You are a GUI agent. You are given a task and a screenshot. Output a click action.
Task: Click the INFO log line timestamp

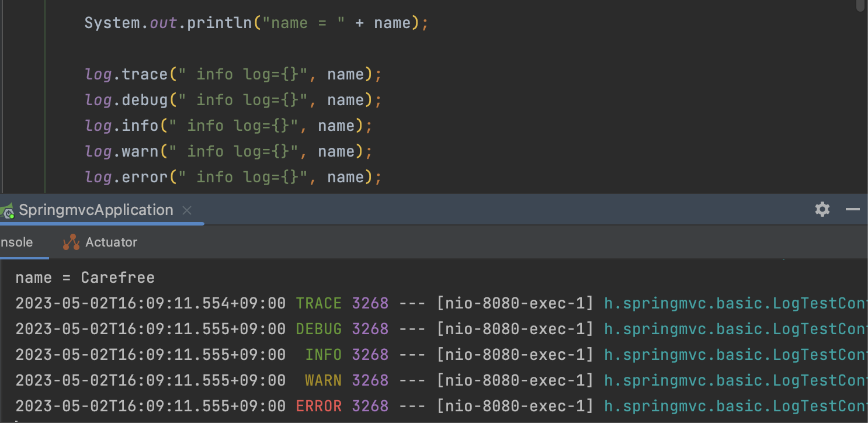click(150, 355)
